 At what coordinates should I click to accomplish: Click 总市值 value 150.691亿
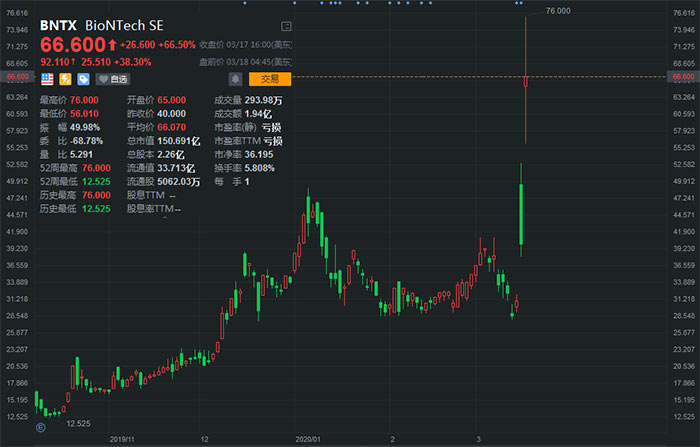179,141
